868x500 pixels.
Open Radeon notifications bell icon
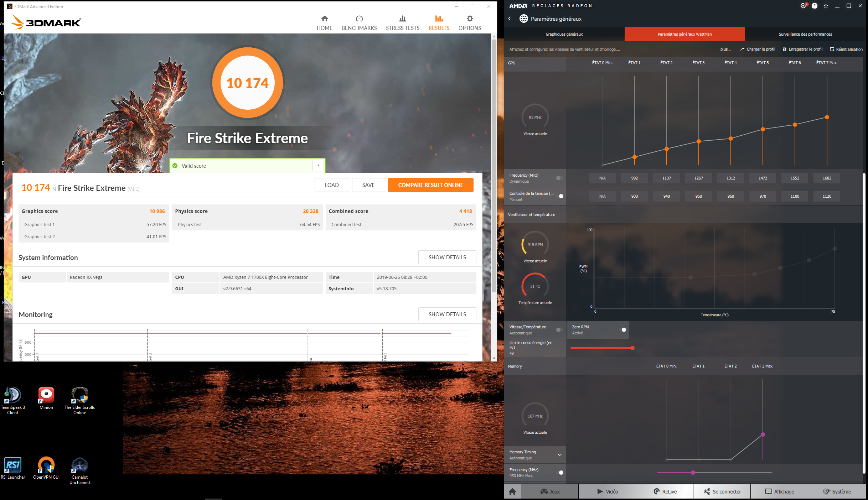(x=803, y=6)
